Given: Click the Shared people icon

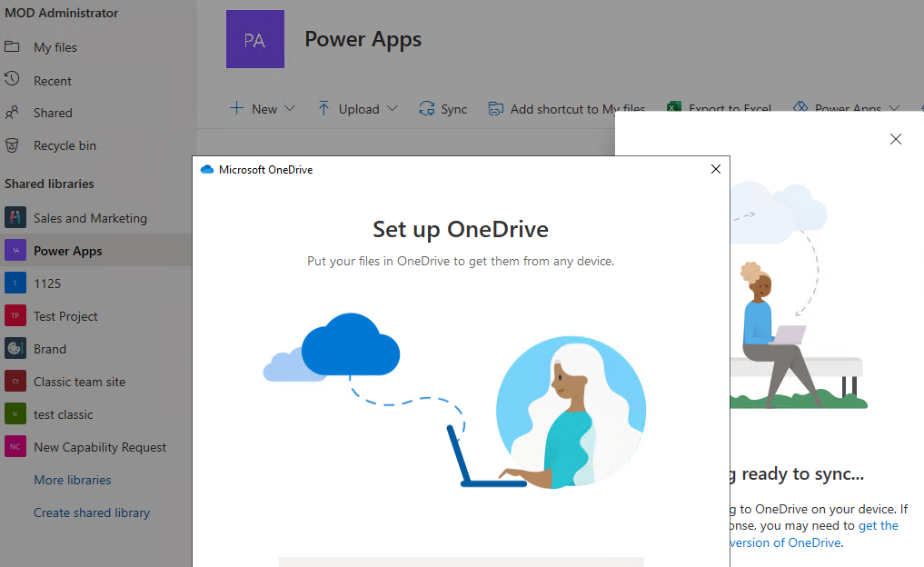Looking at the screenshot, I should 12,112.
